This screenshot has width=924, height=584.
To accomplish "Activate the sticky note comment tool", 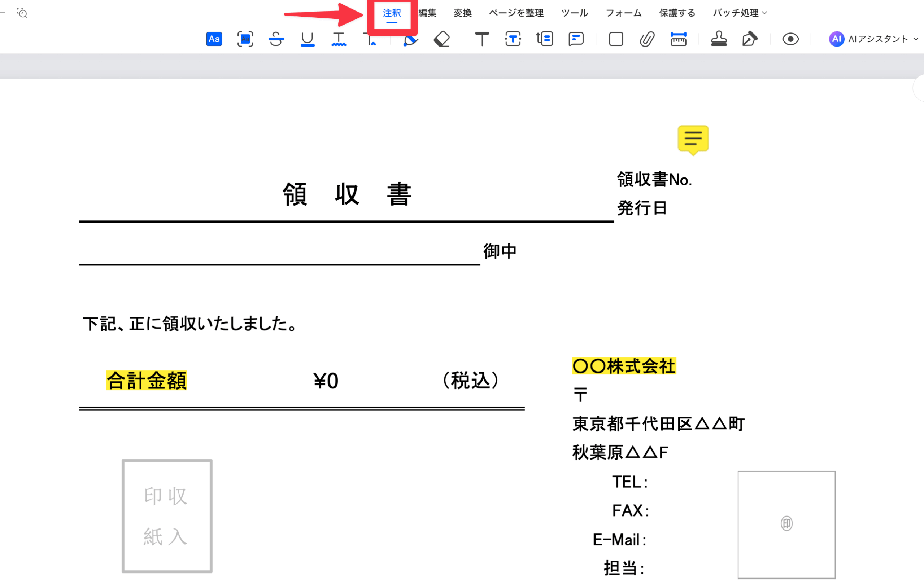I will (576, 39).
